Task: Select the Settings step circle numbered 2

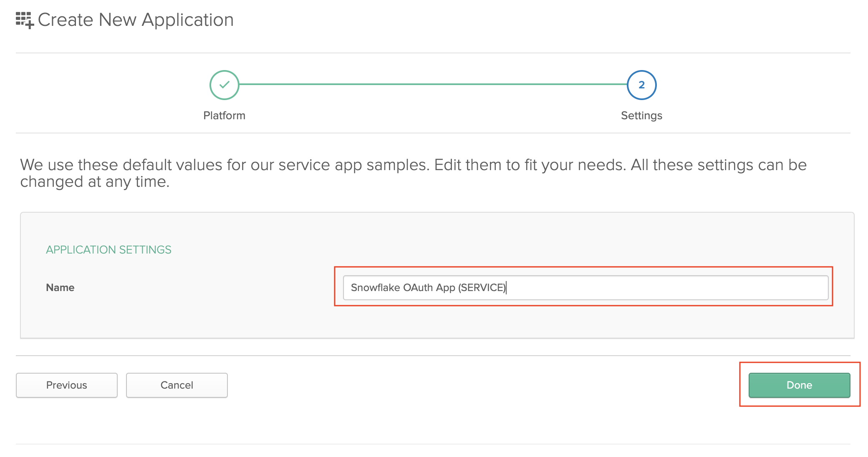Action: point(641,85)
